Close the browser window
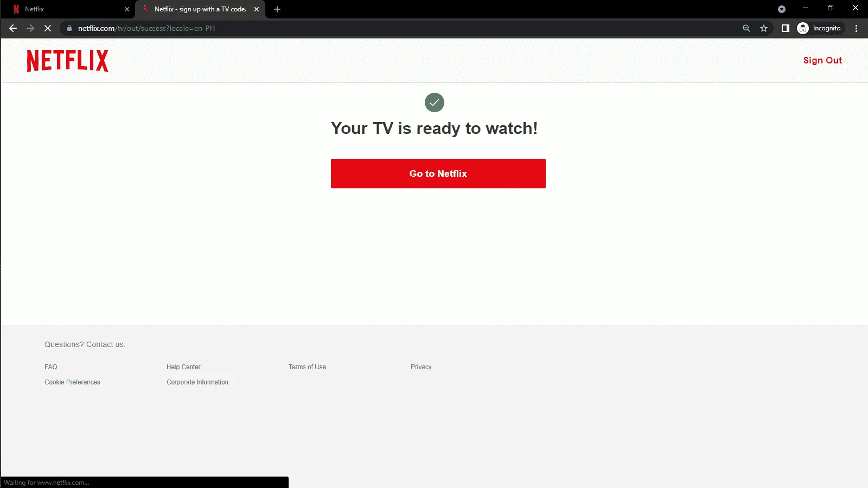This screenshot has width=868, height=488. pos(856,8)
